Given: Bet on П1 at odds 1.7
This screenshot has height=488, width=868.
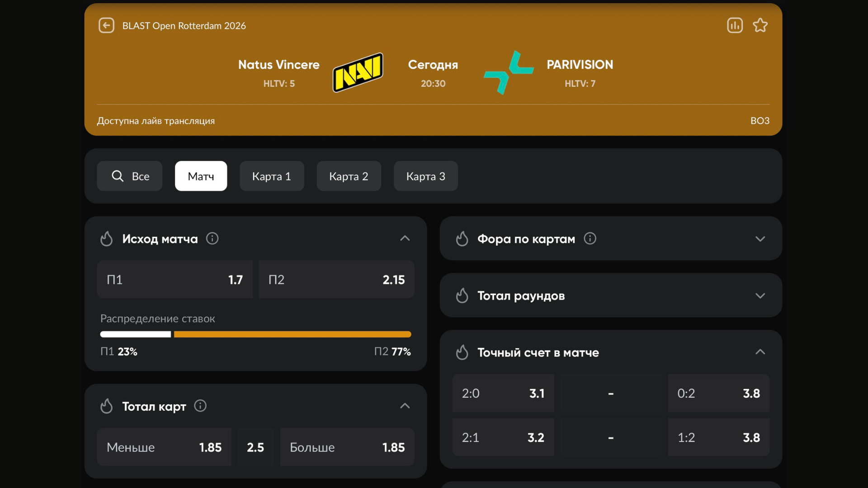Looking at the screenshot, I should tap(175, 280).
